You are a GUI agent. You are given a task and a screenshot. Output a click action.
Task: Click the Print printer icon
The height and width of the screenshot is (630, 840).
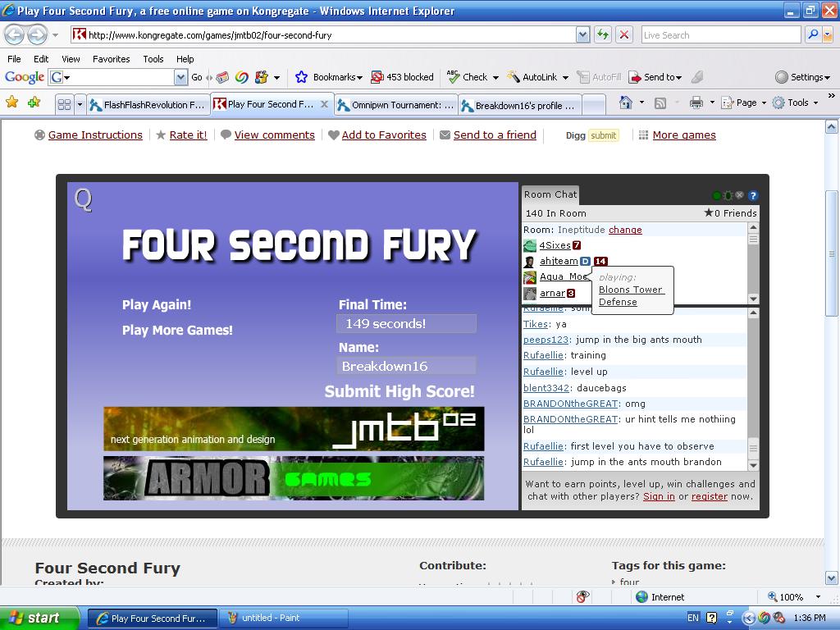click(696, 103)
